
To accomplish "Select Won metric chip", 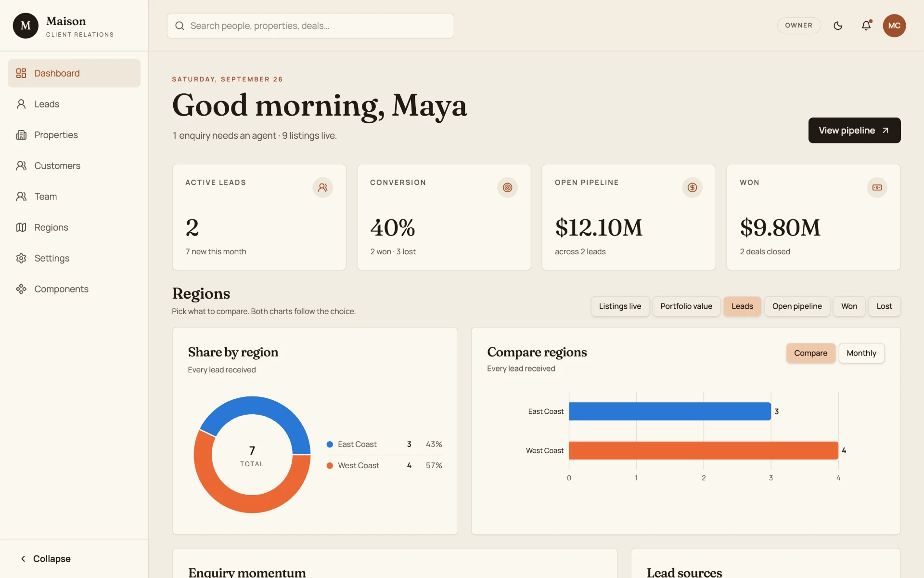I will (x=849, y=306).
